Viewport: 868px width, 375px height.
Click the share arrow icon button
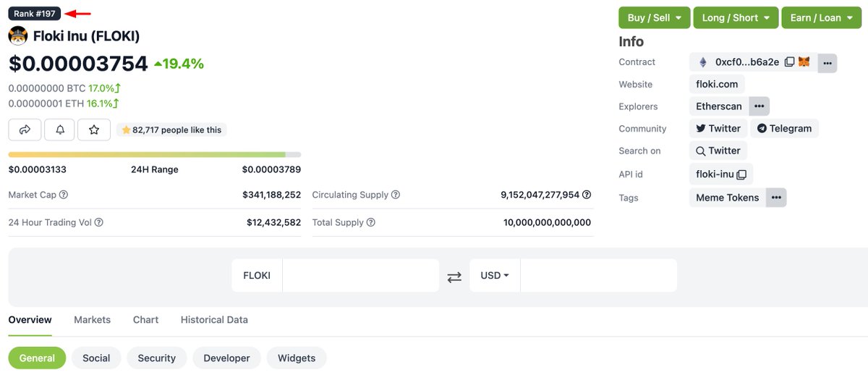[x=25, y=130]
